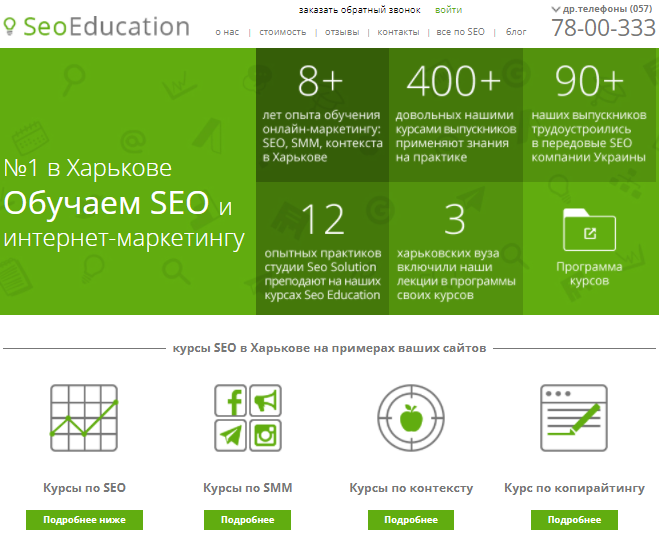Click 'интернет-маркетингу' headline text
The height and width of the screenshot is (535, 659).
(x=124, y=239)
